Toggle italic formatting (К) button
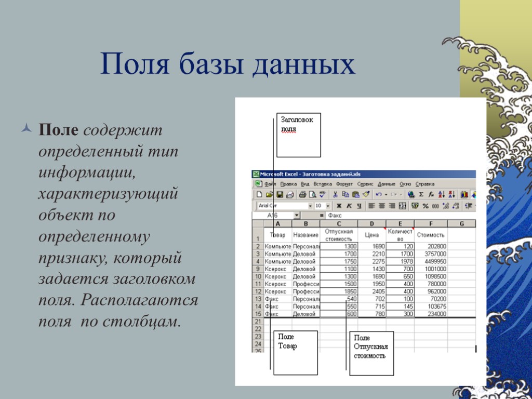This screenshot has width=532, height=399. coord(349,206)
